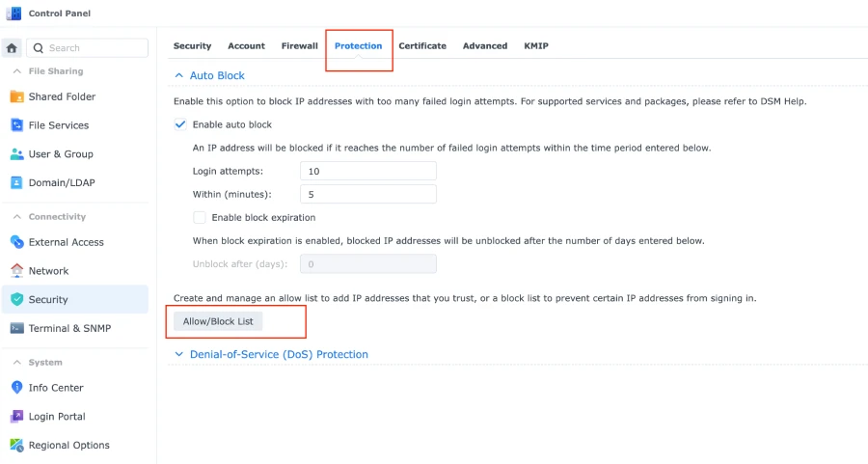Open the Network house icon
This screenshot has width=868, height=464.
[x=16, y=271]
